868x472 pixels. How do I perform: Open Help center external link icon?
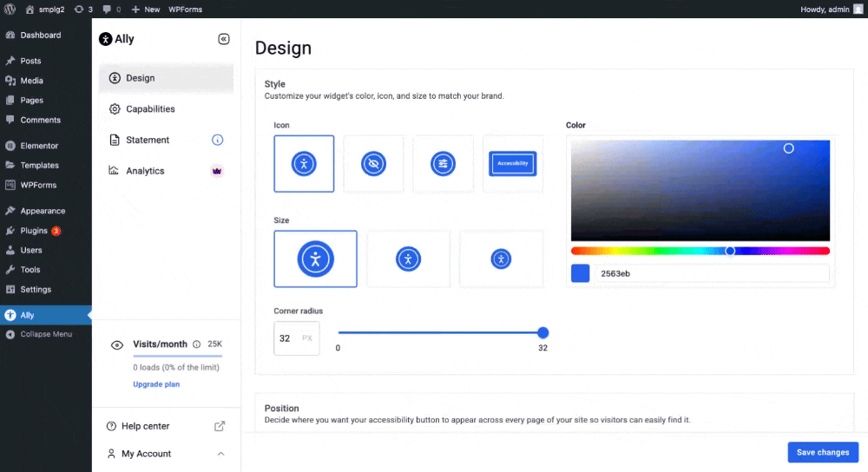(220, 426)
